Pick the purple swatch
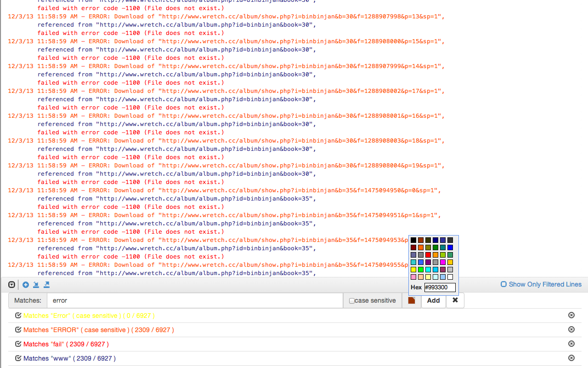The image size is (588, 368). 428,262
